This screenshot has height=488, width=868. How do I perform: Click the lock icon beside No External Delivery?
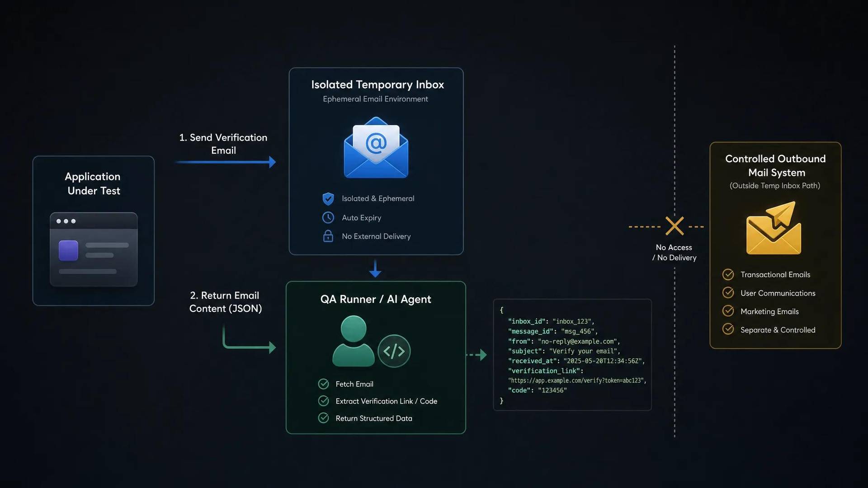coord(328,236)
